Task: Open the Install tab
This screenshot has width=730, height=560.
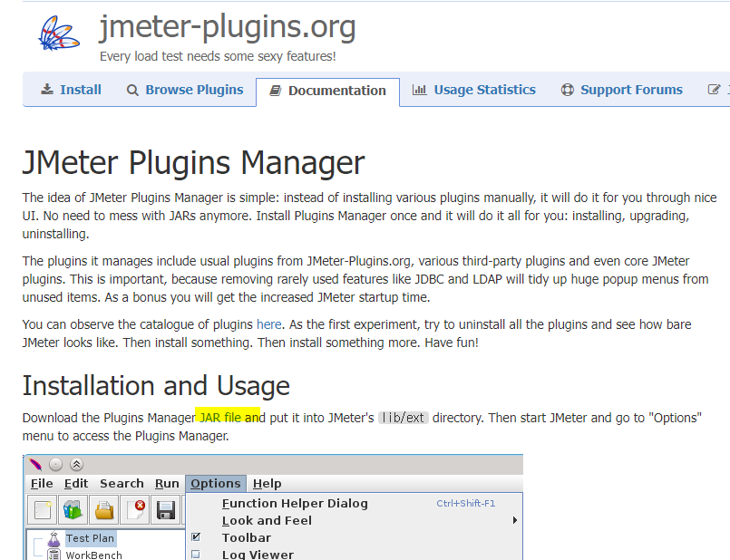Action: point(71,90)
